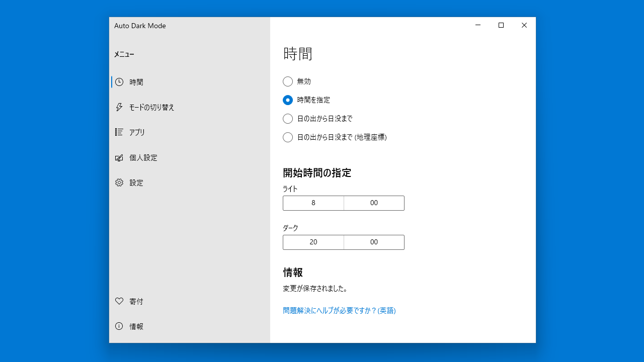Screen dimensions: 644x362
Task: Maximize the Auto Dark Mode window
Action: coord(501,25)
